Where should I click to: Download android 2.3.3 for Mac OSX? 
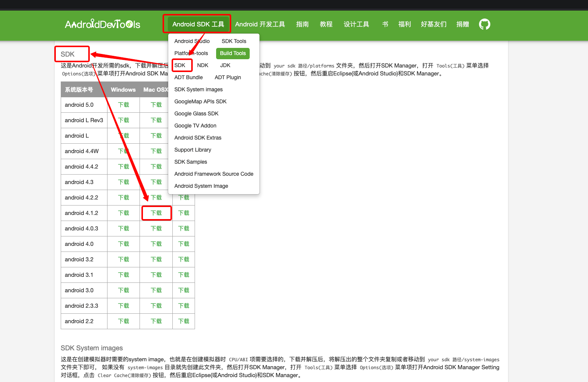coord(156,306)
